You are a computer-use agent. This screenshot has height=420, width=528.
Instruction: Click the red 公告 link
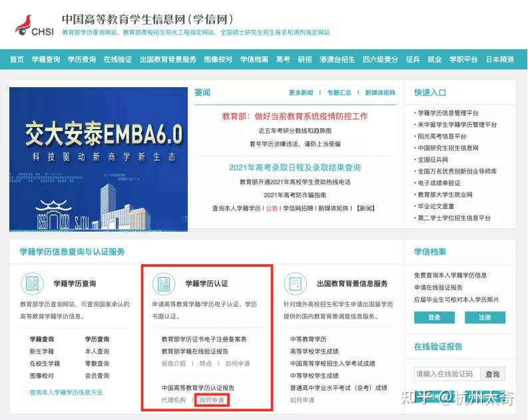[272, 208]
